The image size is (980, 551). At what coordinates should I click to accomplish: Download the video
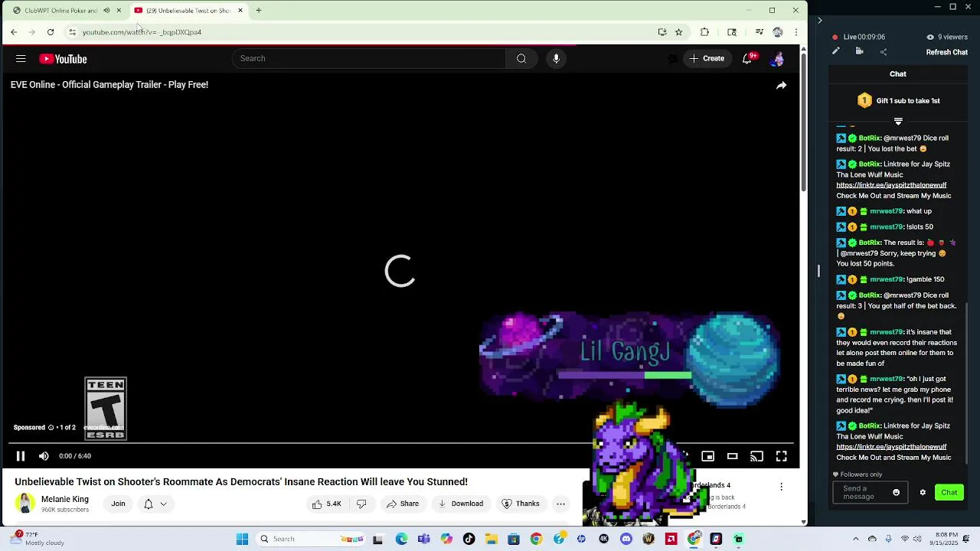click(x=460, y=504)
